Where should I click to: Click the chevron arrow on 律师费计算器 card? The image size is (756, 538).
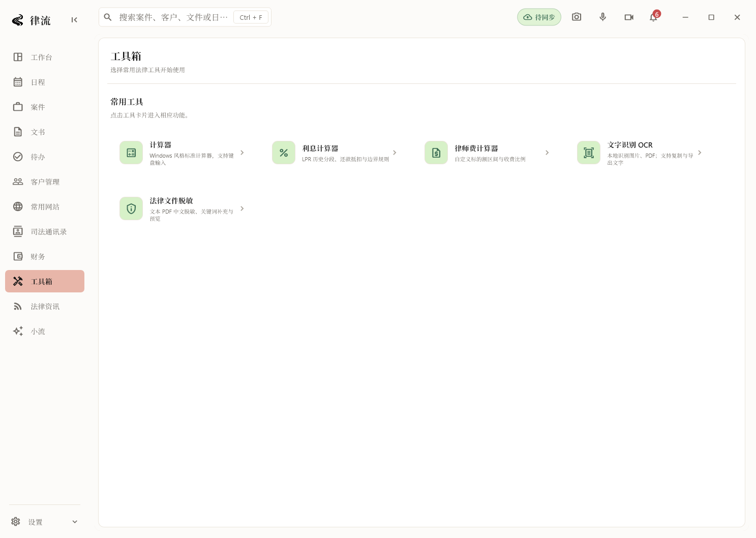(x=547, y=153)
